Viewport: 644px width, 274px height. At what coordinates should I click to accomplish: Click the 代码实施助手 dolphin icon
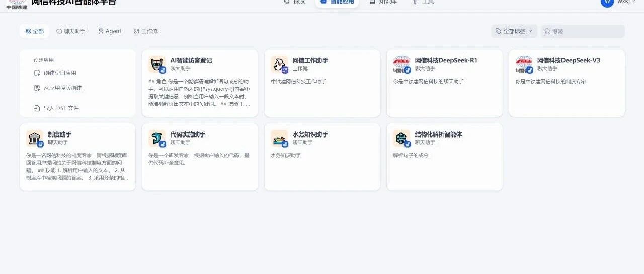pos(157,138)
